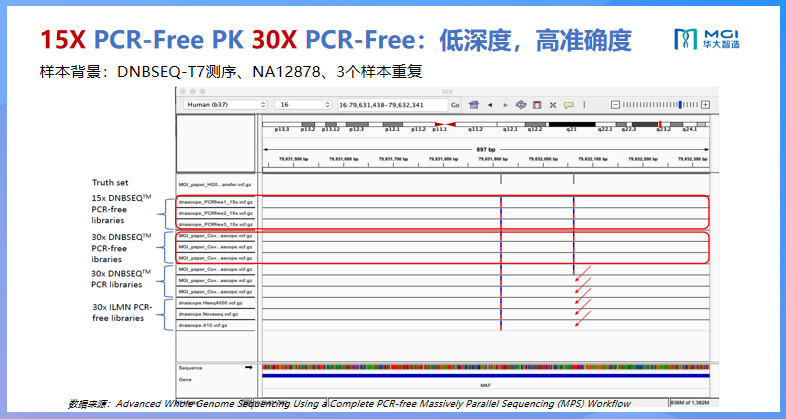Open the chromosome 16 selector dropdown
The image size is (786, 419).
pyautogui.click(x=303, y=105)
